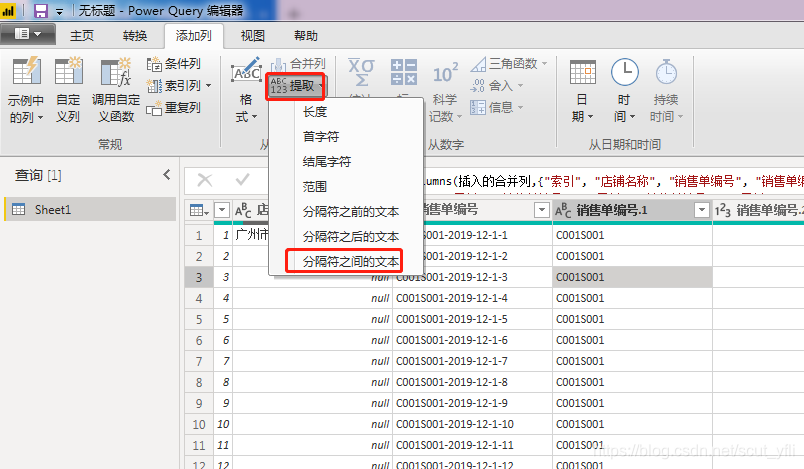Select the 添加列 tab

pyautogui.click(x=193, y=35)
